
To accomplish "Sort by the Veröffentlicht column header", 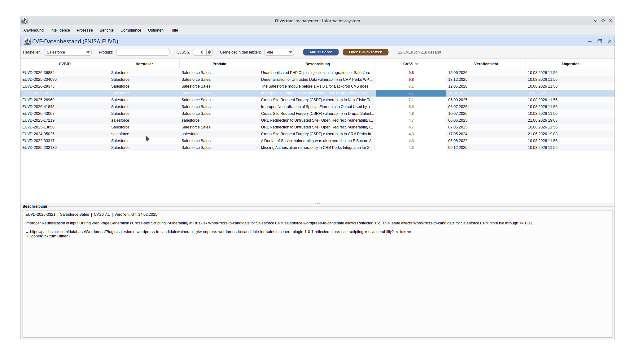I will pos(486,64).
